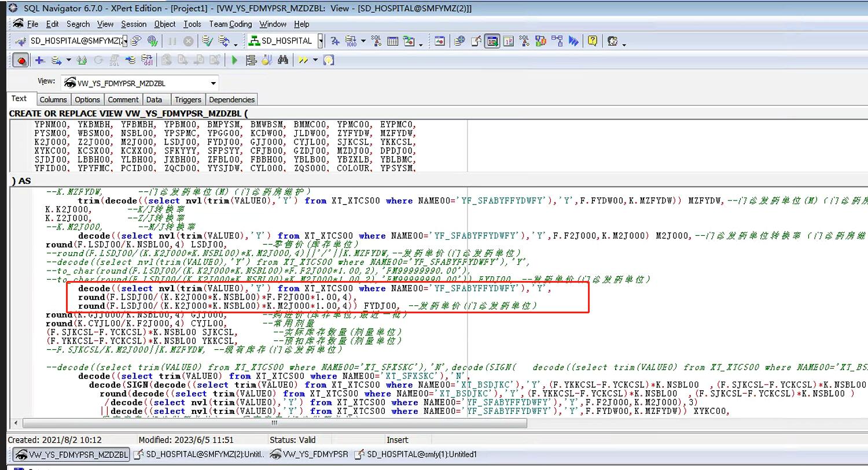Click the yellow question mark help icon
Screen dimensions: 868x470
pyautogui.click(x=593, y=41)
